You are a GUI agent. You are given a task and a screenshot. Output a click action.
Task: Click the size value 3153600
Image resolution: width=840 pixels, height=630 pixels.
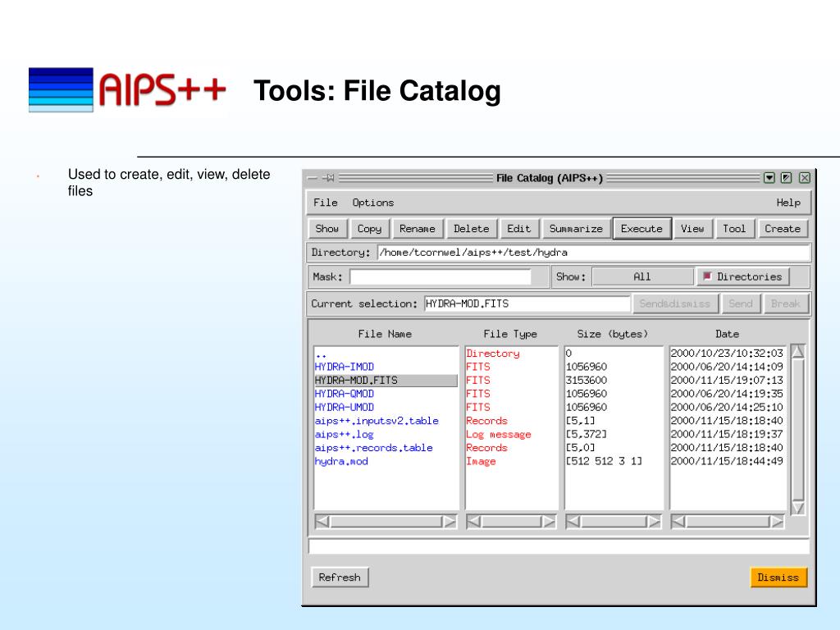click(587, 381)
